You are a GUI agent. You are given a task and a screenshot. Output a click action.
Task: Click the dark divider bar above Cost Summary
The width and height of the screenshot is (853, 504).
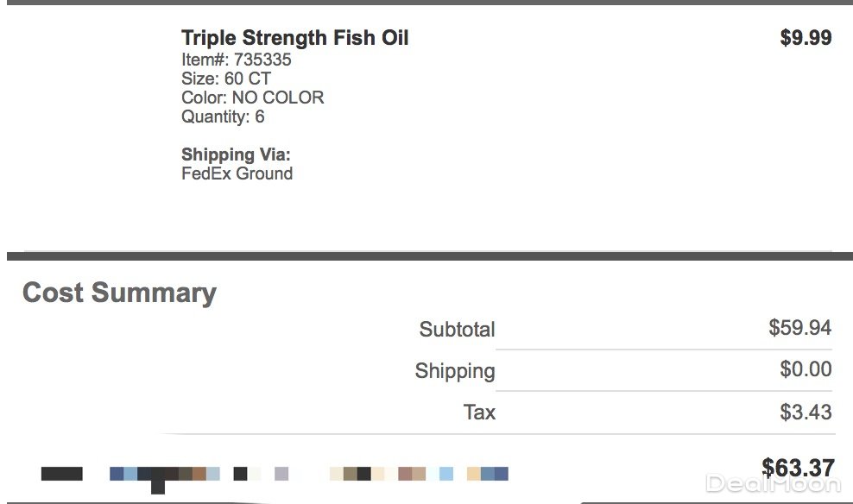426,255
